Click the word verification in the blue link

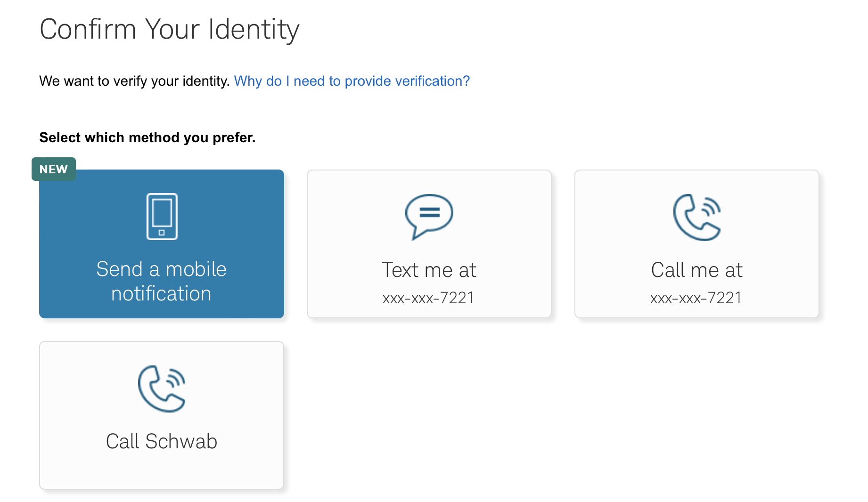click(432, 81)
